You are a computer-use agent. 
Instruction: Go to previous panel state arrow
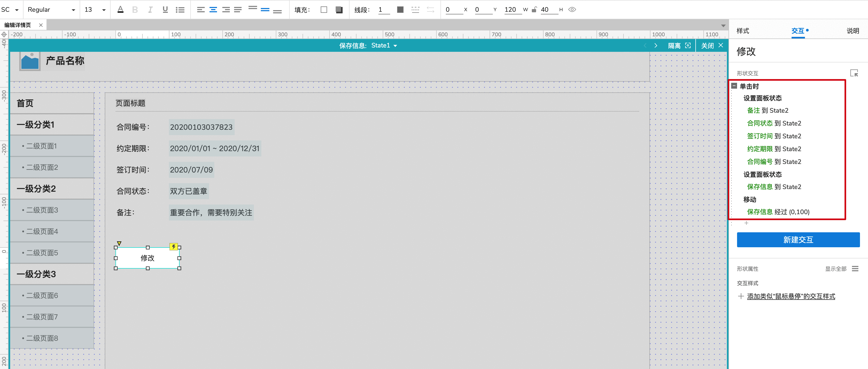pos(645,45)
